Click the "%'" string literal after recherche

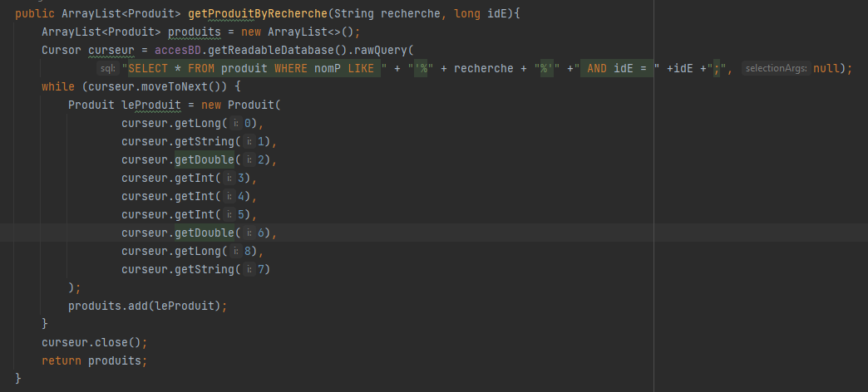547,69
